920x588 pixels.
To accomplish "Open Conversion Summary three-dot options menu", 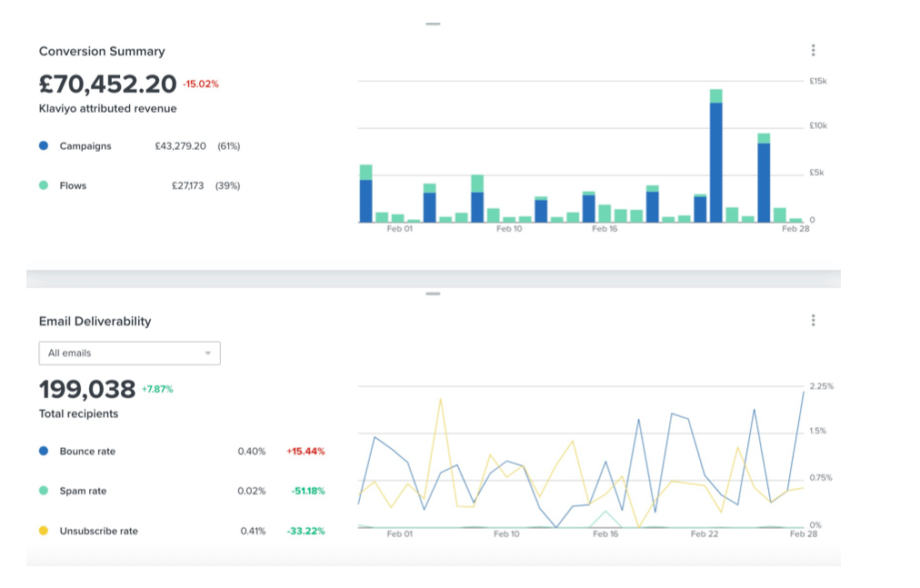I will click(813, 51).
